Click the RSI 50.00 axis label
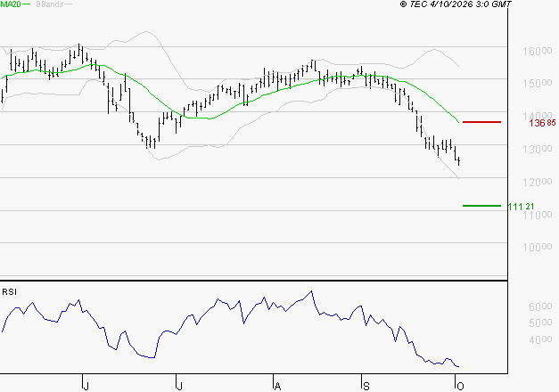The image size is (559, 392). pos(540,323)
